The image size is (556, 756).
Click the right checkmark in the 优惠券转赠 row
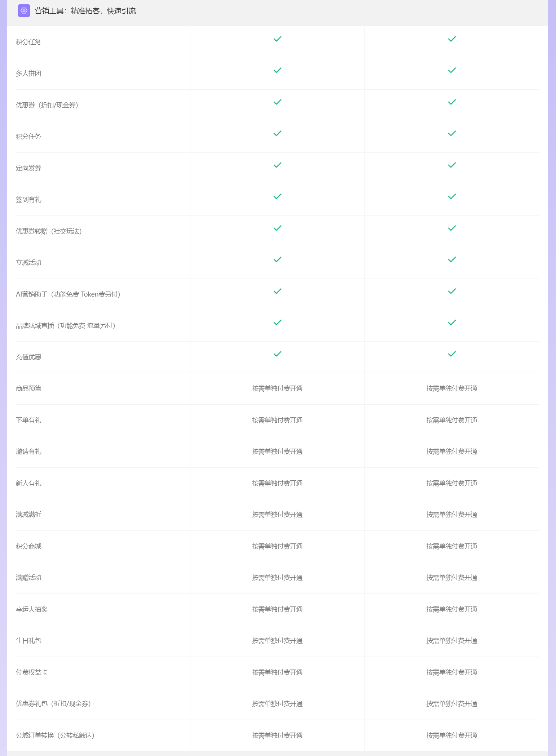(452, 228)
